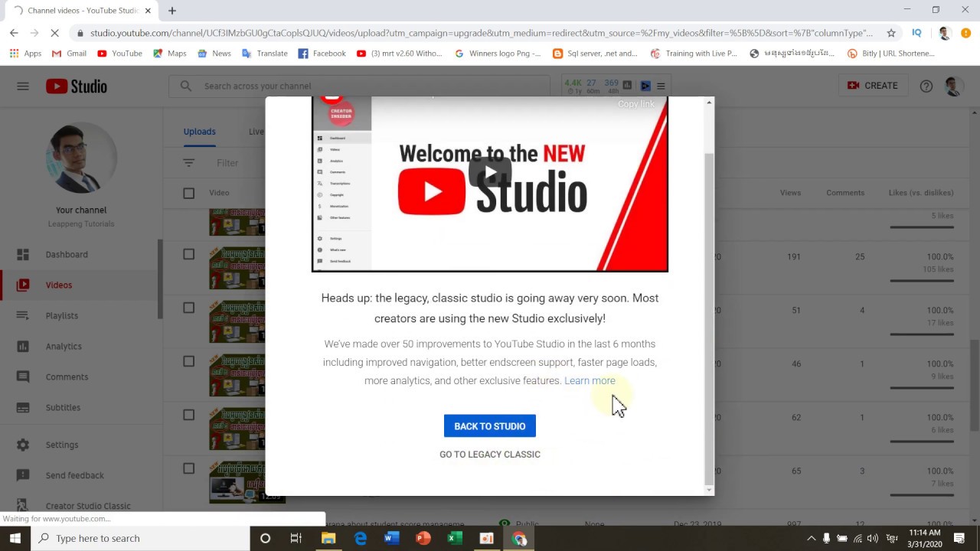Image resolution: width=980 pixels, height=551 pixels.
Task: Open the YouTube Studio hamburger menu
Action: pos(23,86)
